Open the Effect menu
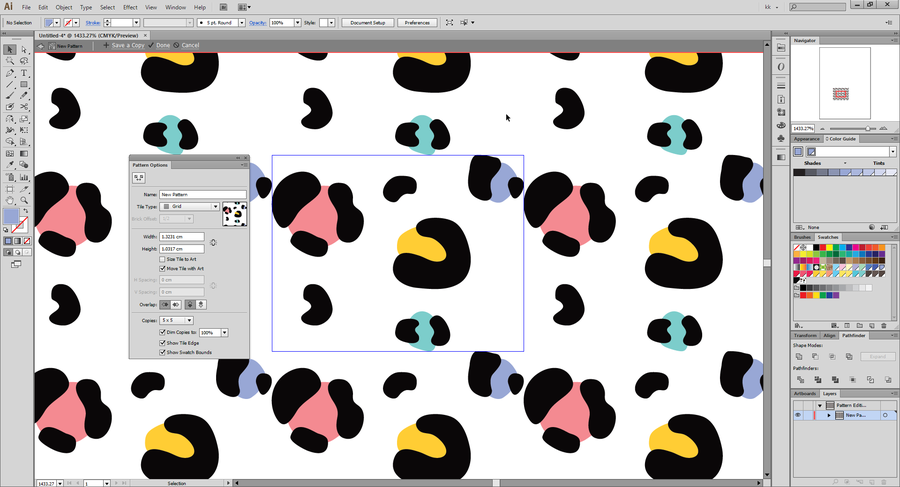Viewport: 900px width, 487px height. (x=130, y=7)
